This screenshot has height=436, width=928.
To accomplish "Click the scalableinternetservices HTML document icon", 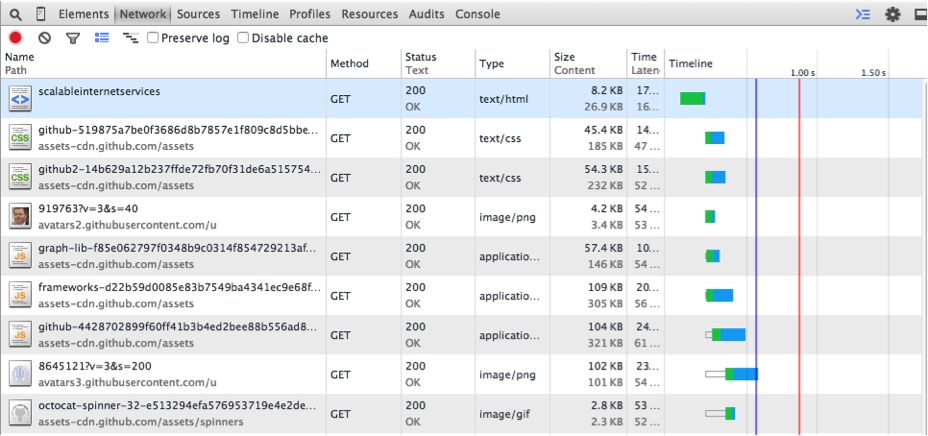I will coord(20,99).
